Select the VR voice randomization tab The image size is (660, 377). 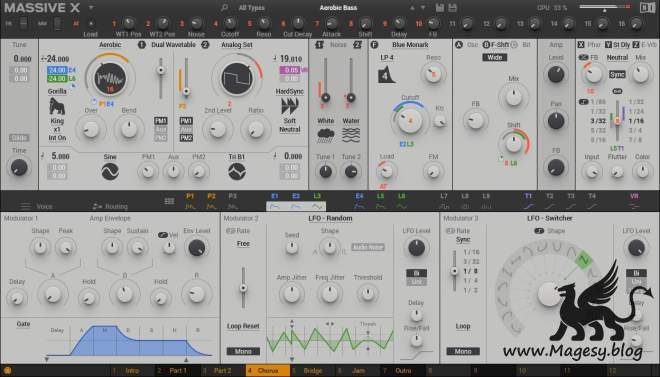(634, 201)
